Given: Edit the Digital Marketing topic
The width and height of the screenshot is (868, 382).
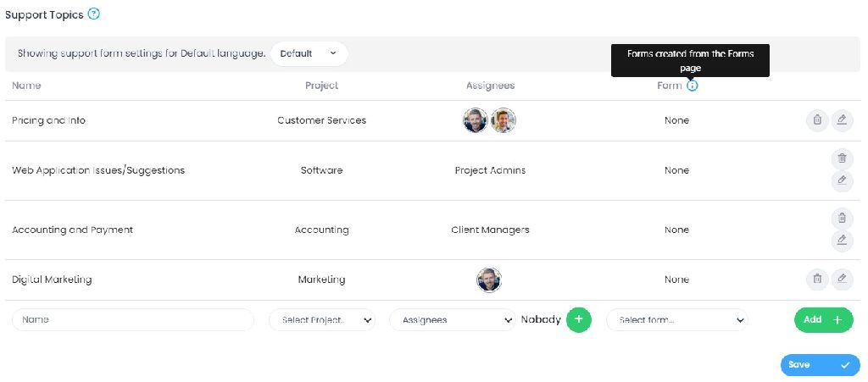Looking at the screenshot, I should click(x=842, y=279).
